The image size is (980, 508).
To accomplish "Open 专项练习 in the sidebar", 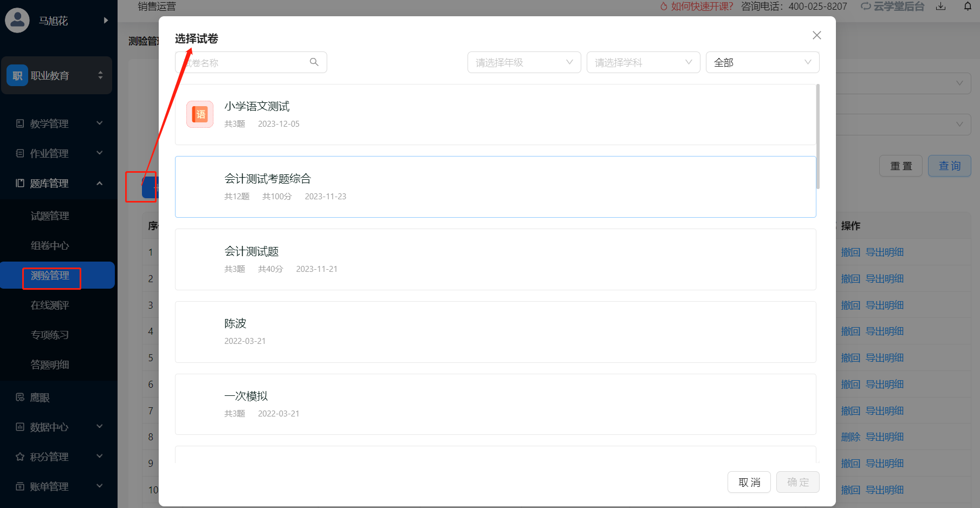I will (50, 335).
